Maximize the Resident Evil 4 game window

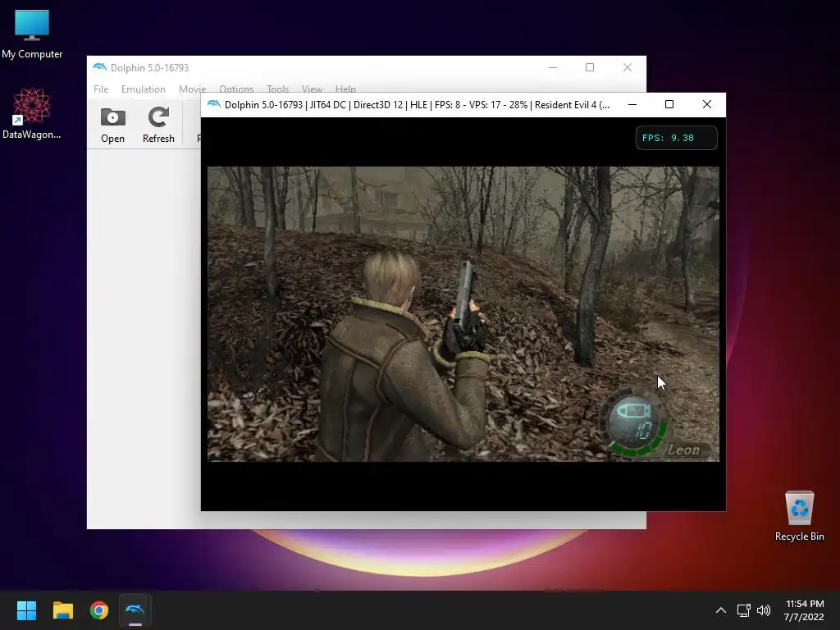point(669,104)
